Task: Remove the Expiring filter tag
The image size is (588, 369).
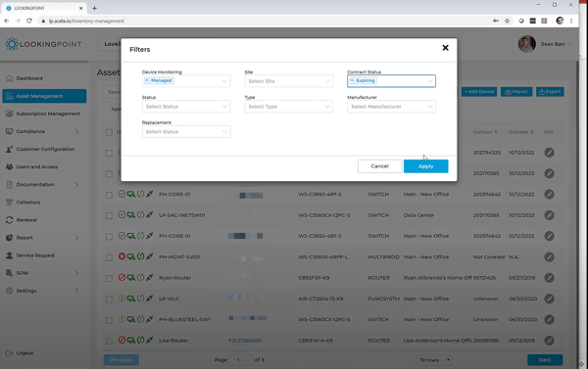Action: 352,80
